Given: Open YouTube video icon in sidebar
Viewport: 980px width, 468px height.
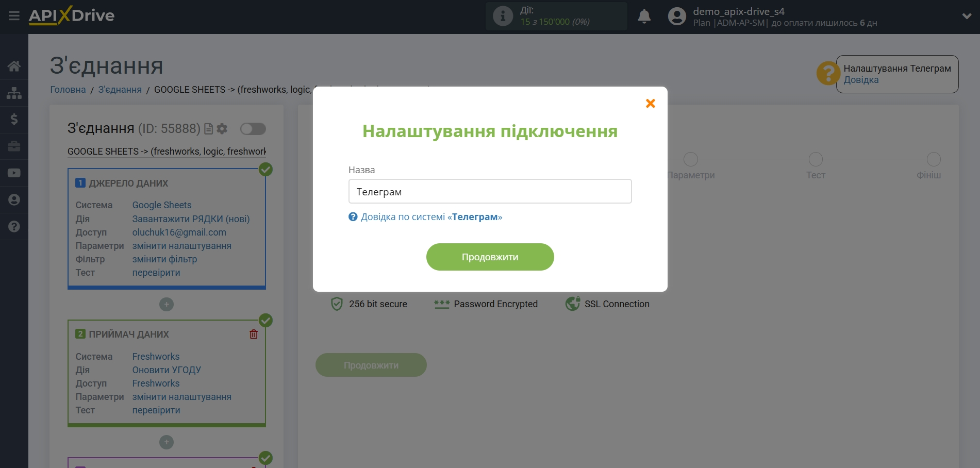Looking at the screenshot, I should tap(14, 173).
